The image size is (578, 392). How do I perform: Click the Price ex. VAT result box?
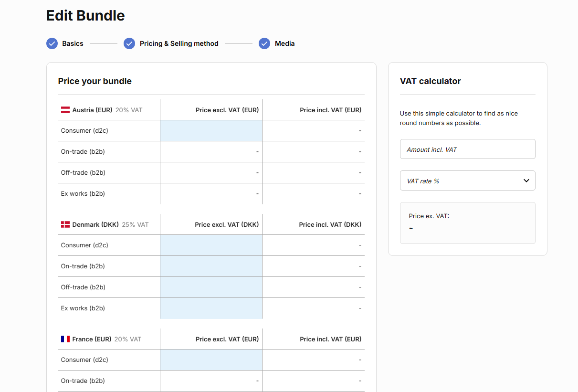(468, 223)
